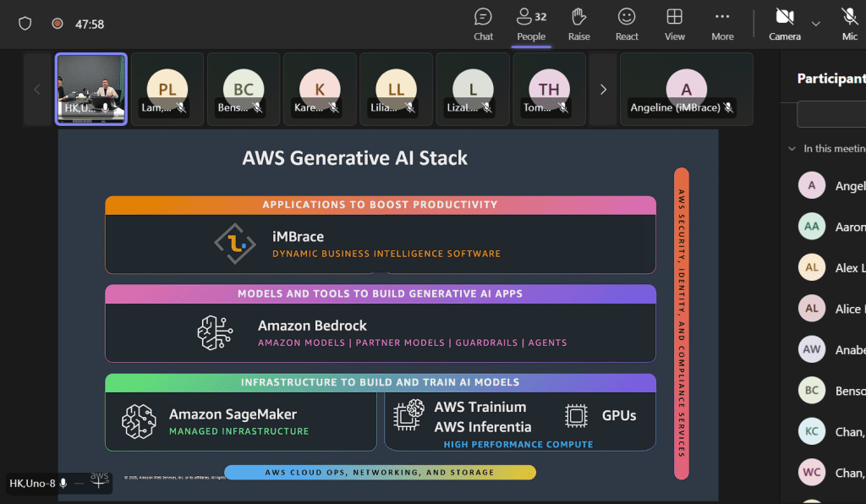Show previous participants with left arrow
Image resolution: width=866 pixels, height=504 pixels.
click(x=37, y=89)
